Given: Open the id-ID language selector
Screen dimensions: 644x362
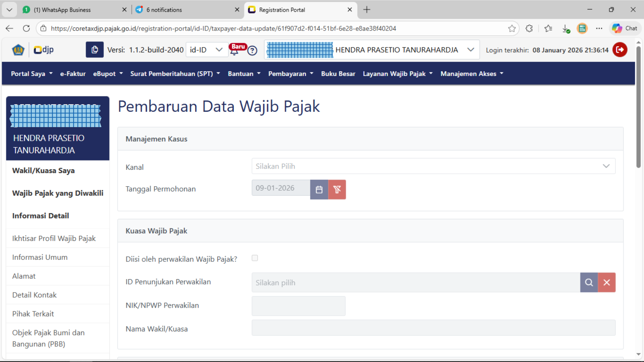Looking at the screenshot, I should click(x=206, y=50).
